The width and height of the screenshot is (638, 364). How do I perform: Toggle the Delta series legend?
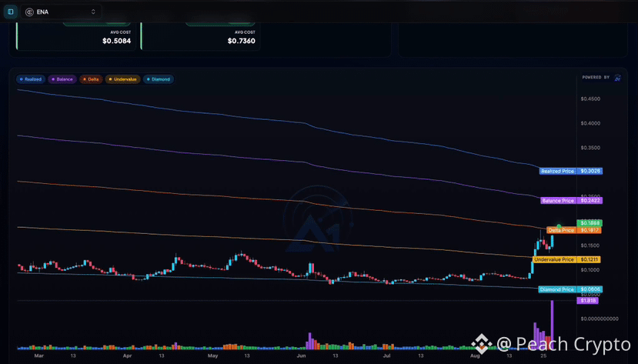pyautogui.click(x=91, y=79)
